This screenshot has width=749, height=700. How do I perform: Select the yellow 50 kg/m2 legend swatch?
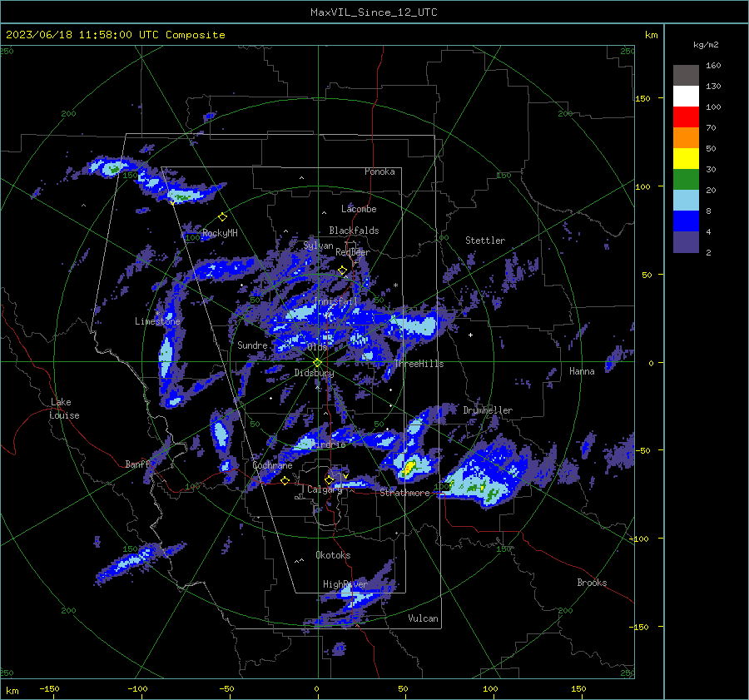point(686,159)
